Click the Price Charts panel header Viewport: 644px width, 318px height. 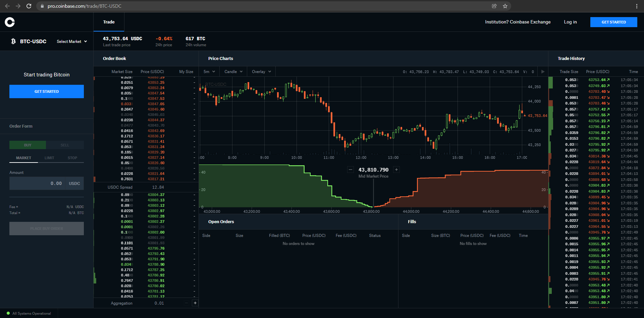220,58
